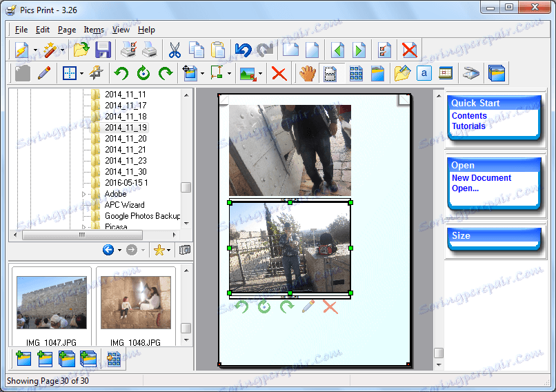
Task: Click the text item 'a' icon
Action: tap(424, 73)
